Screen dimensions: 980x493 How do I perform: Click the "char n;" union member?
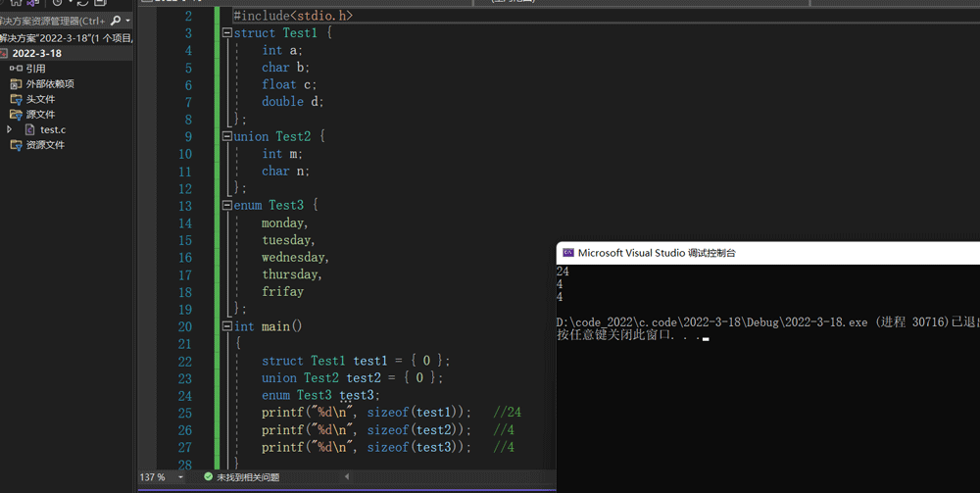[x=285, y=171]
